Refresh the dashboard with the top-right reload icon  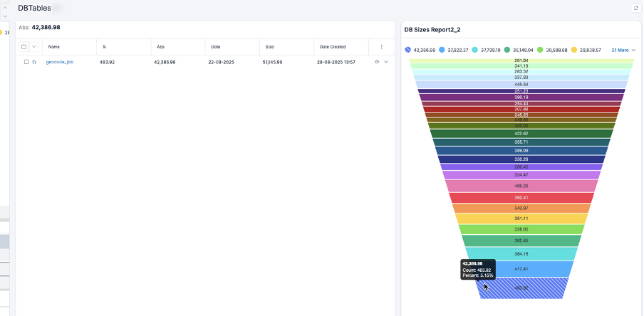636,8
